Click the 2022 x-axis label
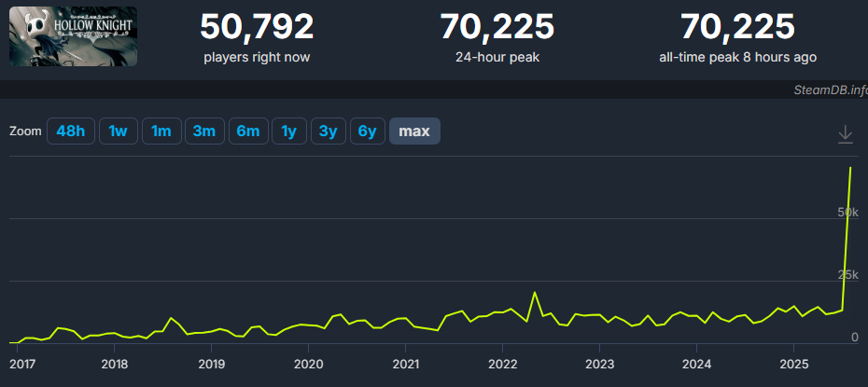Image resolution: width=868 pixels, height=387 pixels. tap(502, 365)
